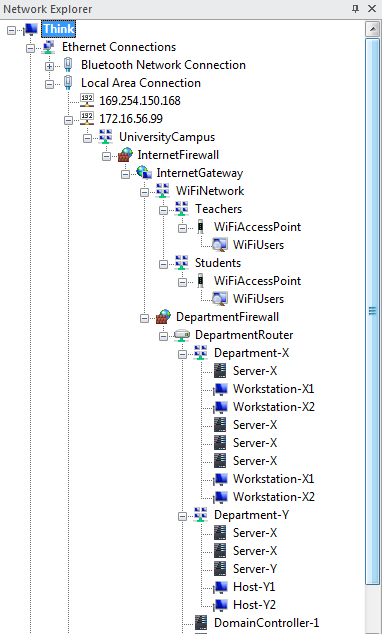Click the Ethernet Connections network icon
This screenshot has height=634, width=382.
48,47
